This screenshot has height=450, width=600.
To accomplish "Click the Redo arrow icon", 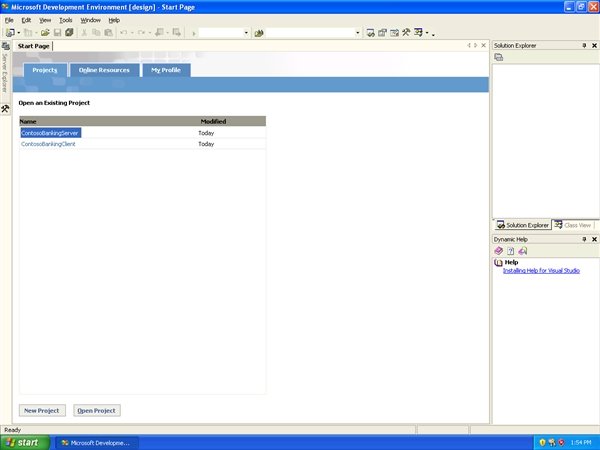I will 142,33.
